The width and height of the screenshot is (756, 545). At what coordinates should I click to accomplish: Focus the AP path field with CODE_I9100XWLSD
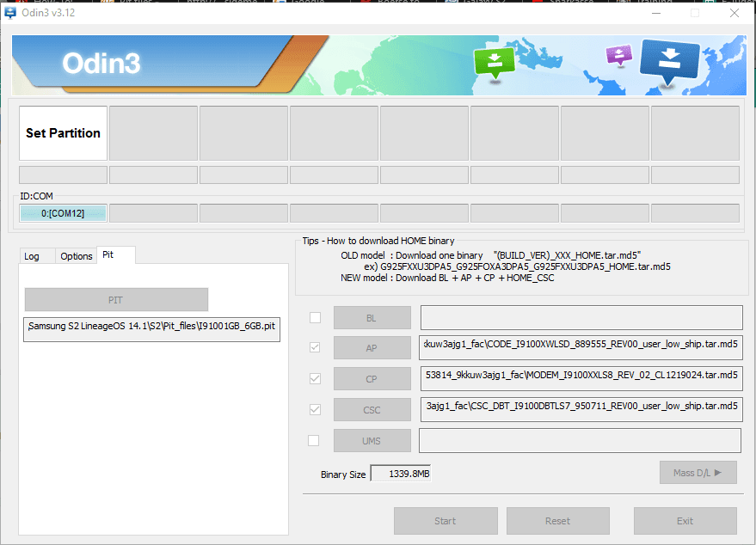pyautogui.click(x=581, y=347)
